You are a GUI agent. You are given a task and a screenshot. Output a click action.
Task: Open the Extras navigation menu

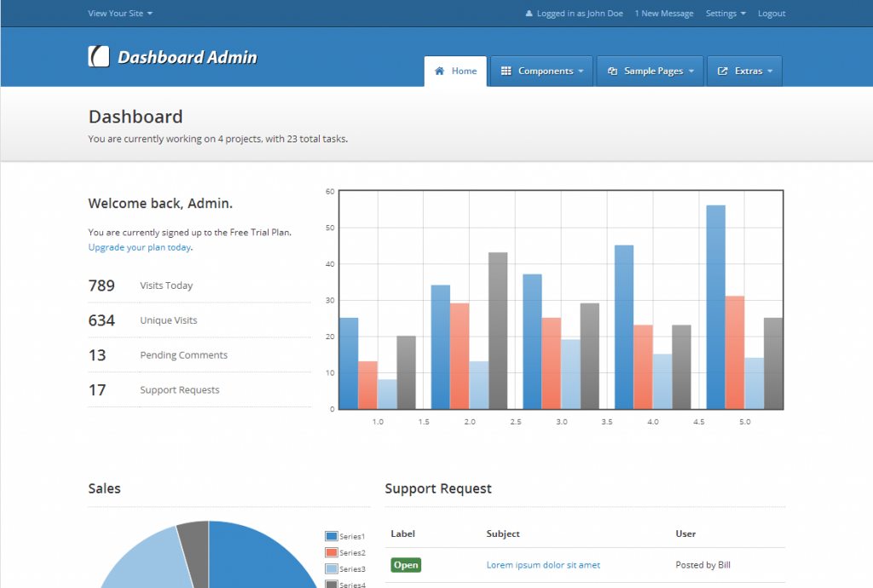pos(749,72)
